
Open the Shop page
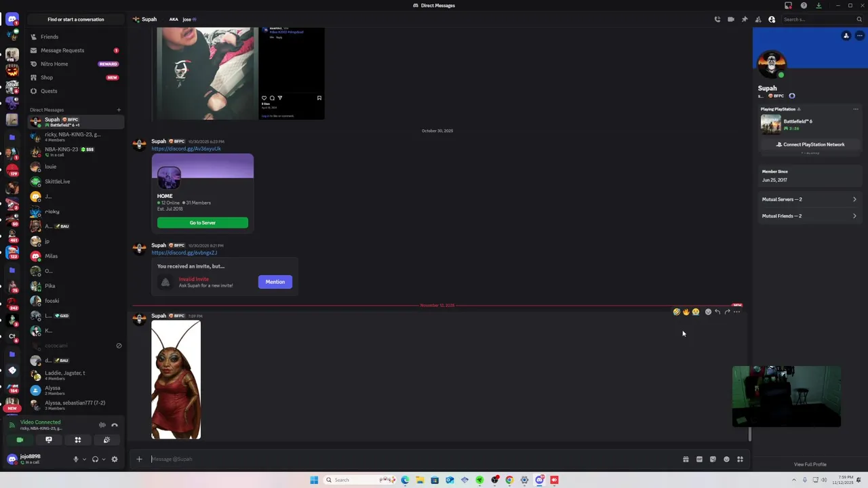click(x=76, y=77)
